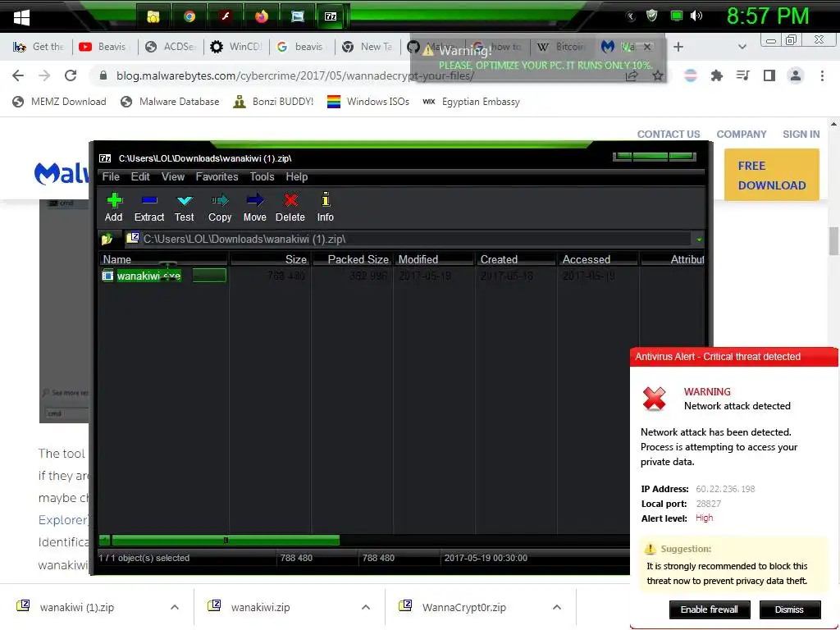Click the 7-Zip horizontal scrollbar
The width and height of the screenshot is (840, 630).
tap(226, 540)
